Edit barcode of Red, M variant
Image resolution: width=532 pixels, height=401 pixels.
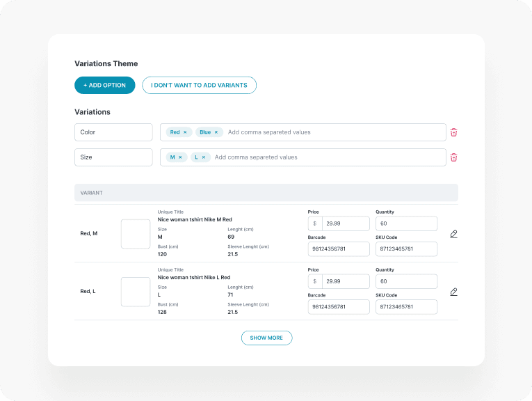(339, 249)
